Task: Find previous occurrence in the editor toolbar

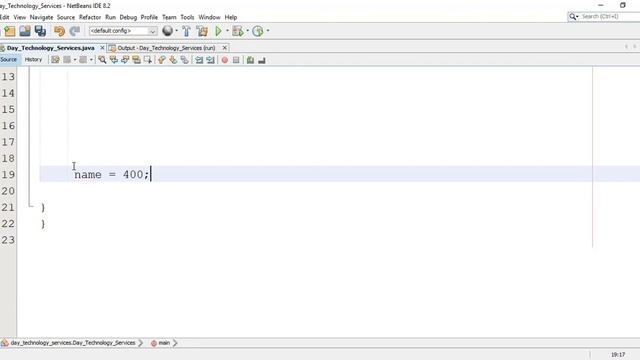Action: (x=113, y=60)
